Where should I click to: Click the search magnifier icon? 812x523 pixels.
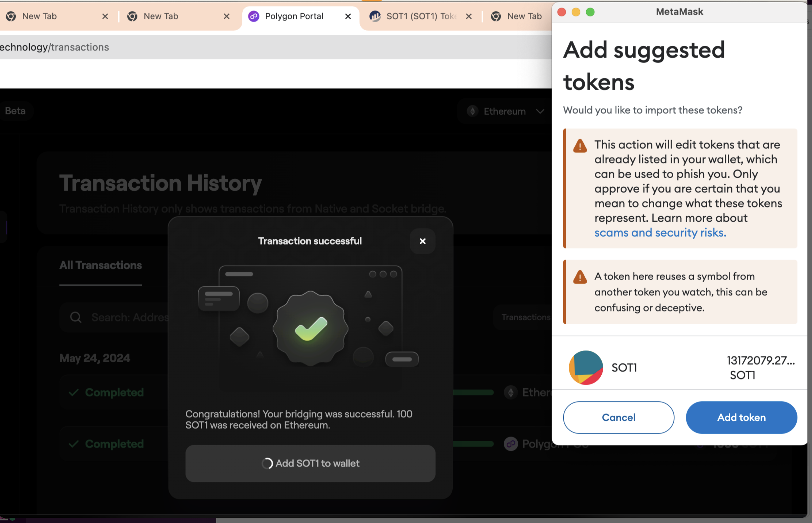pyautogui.click(x=76, y=317)
